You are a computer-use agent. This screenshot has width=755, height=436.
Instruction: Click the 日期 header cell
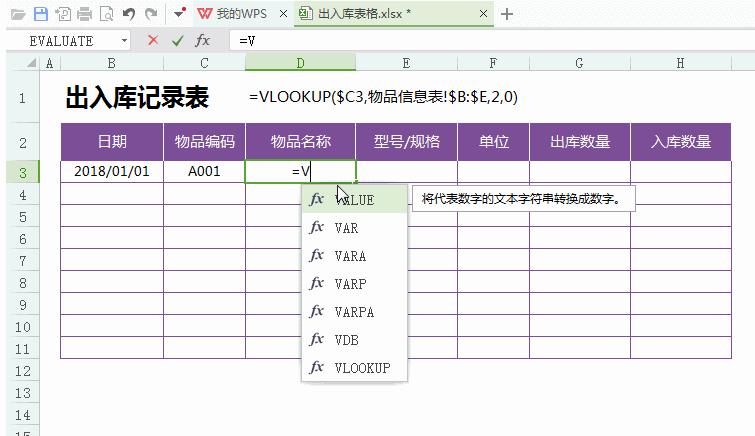pos(112,142)
